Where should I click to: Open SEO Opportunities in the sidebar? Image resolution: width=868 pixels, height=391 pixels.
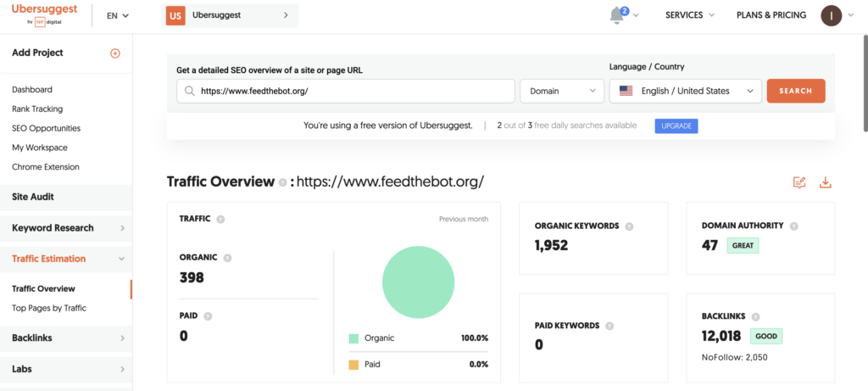46,128
